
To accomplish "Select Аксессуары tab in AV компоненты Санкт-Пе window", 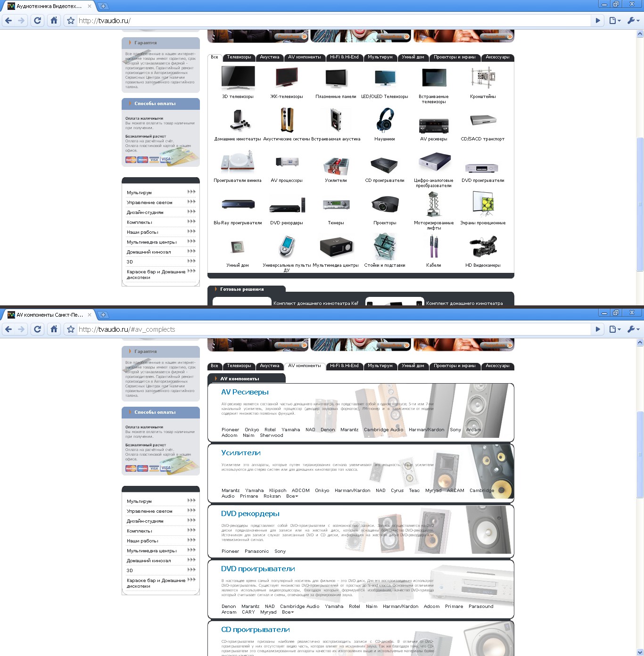I will point(497,366).
